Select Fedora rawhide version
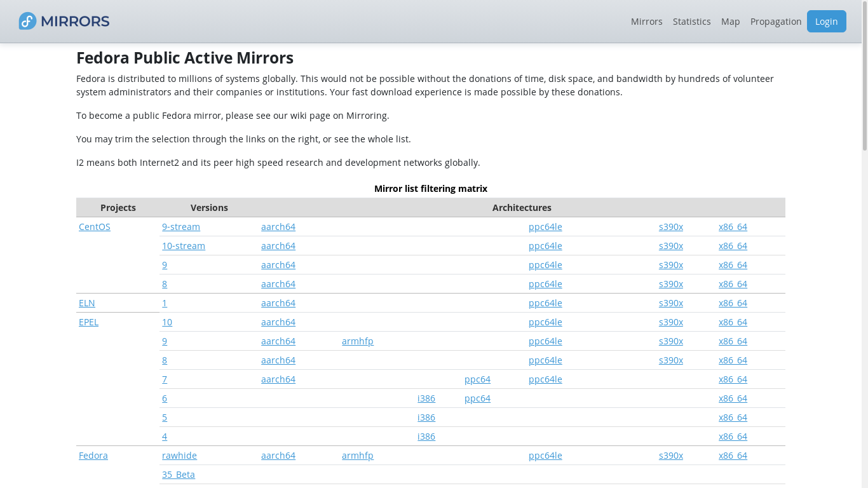The width and height of the screenshot is (868, 488). (x=179, y=456)
